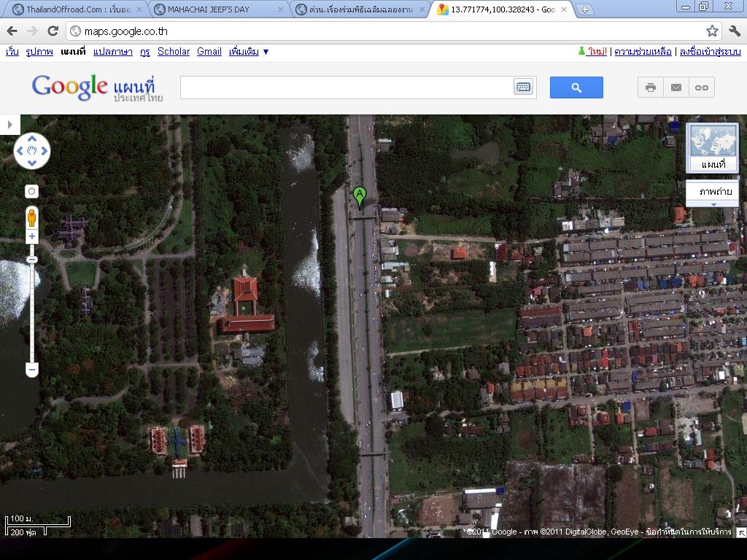Click the Gmail link
The height and width of the screenshot is (560, 747).
[x=209, y=52]
